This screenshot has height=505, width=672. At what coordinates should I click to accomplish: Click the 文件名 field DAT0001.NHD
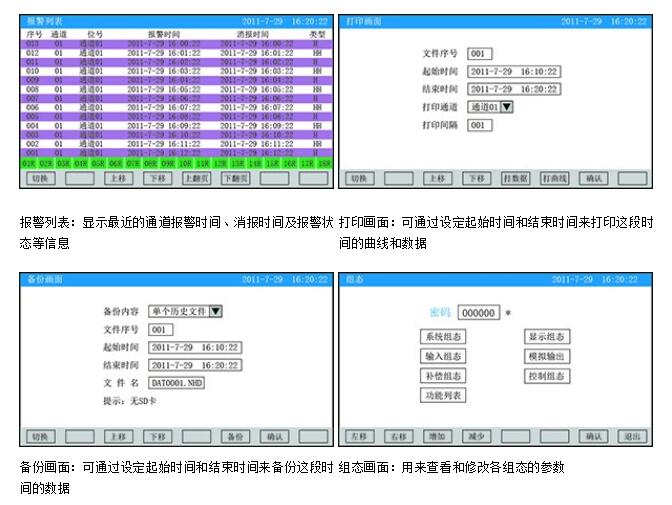[176, 382]
